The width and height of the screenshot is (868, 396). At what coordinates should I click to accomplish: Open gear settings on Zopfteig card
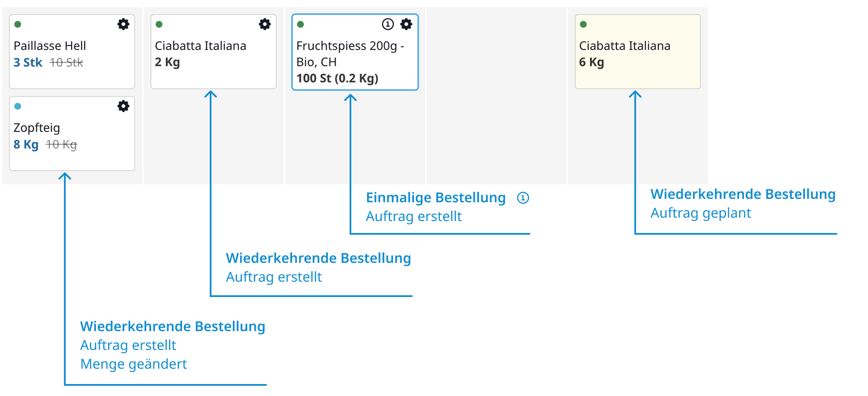[x=123, y=106]
